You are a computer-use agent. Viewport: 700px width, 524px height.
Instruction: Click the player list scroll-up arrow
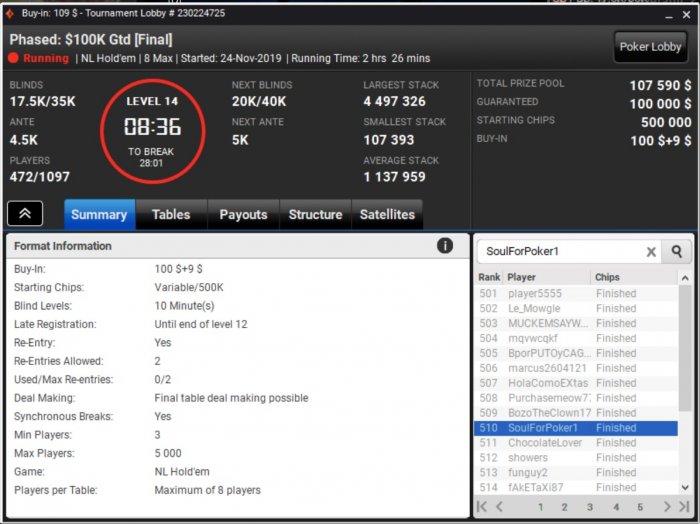click(685, 278)
